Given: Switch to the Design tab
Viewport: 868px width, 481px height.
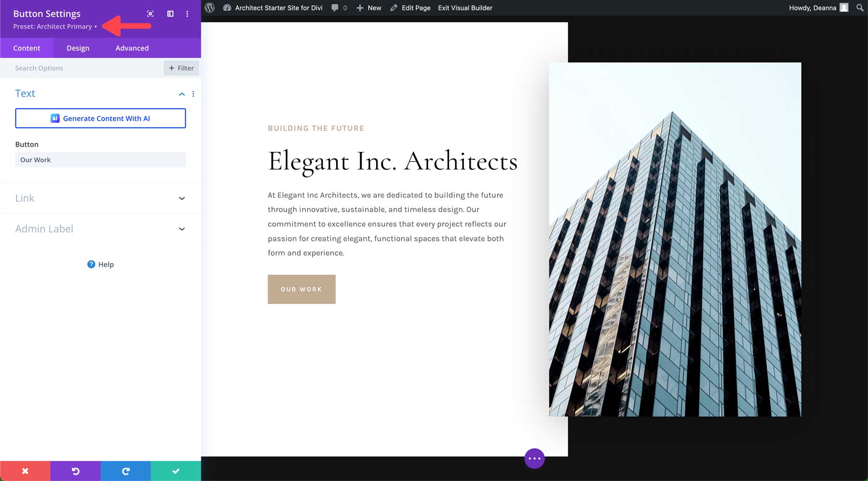Looking at the screenshot, I should point(78,48).
